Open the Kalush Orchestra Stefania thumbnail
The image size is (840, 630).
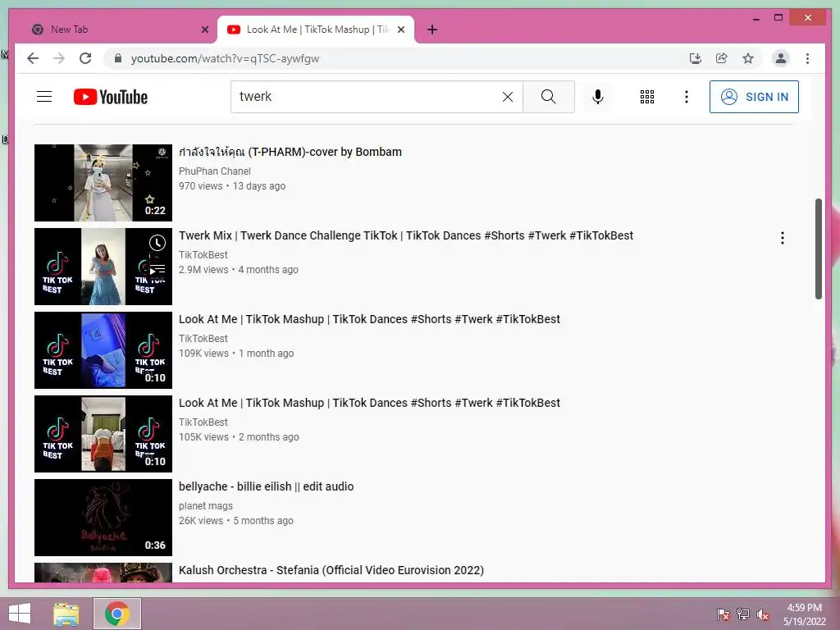pos(103,572)
